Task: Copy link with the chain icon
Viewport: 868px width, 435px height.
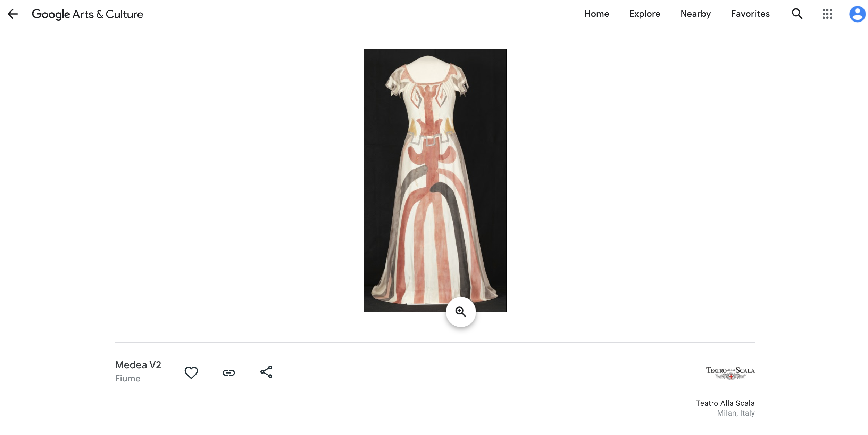Action: [228, 373]
